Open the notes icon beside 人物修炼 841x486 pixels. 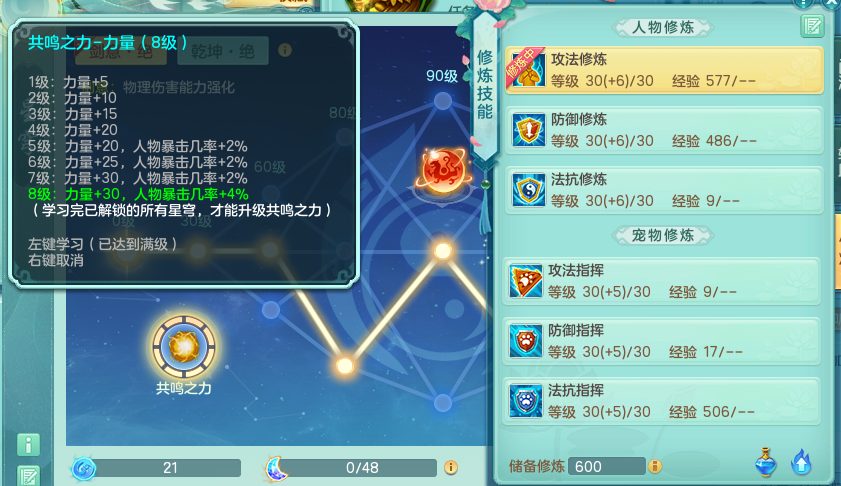(x=812, y=26)
